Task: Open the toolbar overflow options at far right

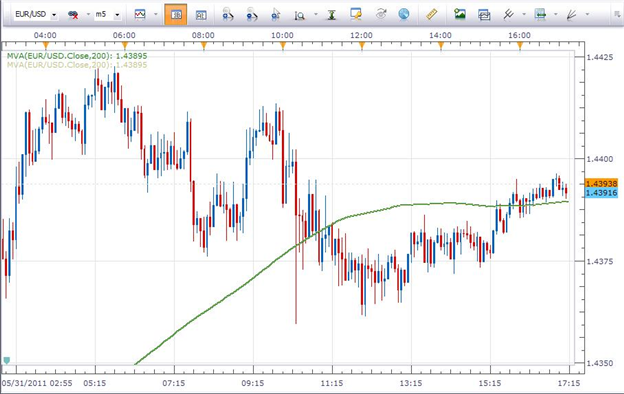Action: coord(618,15)
